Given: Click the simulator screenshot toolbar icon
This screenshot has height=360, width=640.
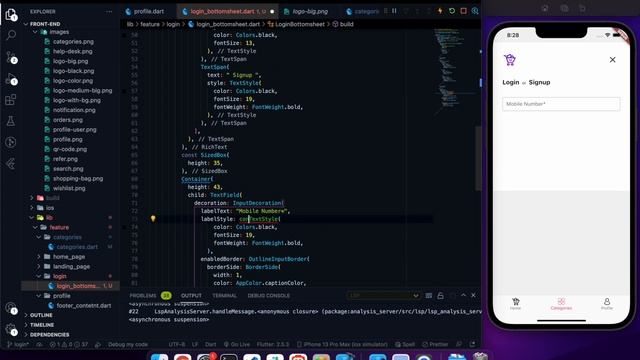Looking at the screenshot, I should [x=564, y=8].
